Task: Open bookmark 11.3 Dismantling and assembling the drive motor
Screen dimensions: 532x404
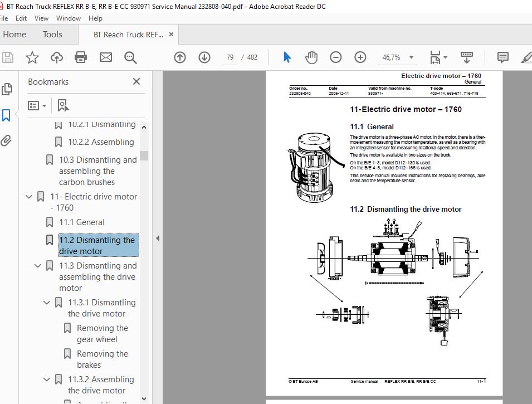Action: coord(97,277)
